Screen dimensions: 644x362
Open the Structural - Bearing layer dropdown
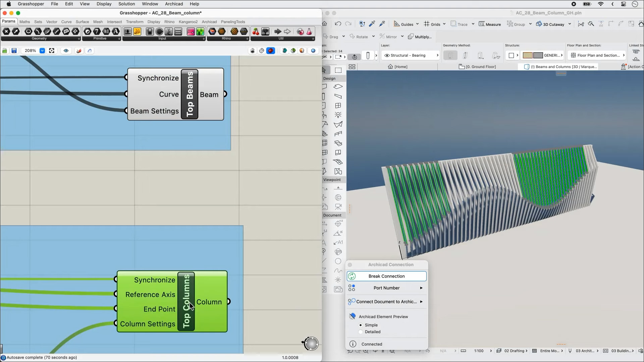(x=411, y=55)
